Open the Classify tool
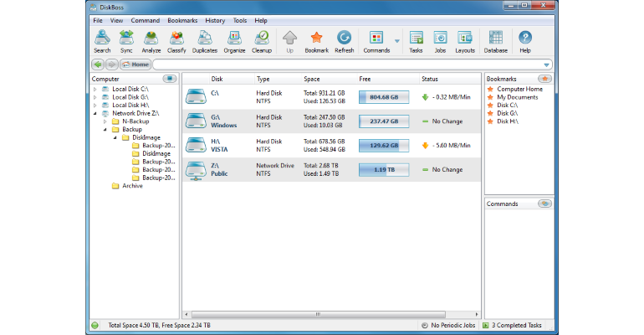Image resolution: width=644 pixels, height=335 pixels. (x=176, y=42)
